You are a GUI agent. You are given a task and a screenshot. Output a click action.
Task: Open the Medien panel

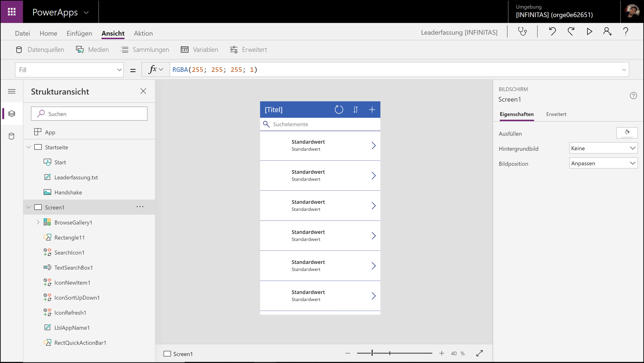[x=92, y=50]
